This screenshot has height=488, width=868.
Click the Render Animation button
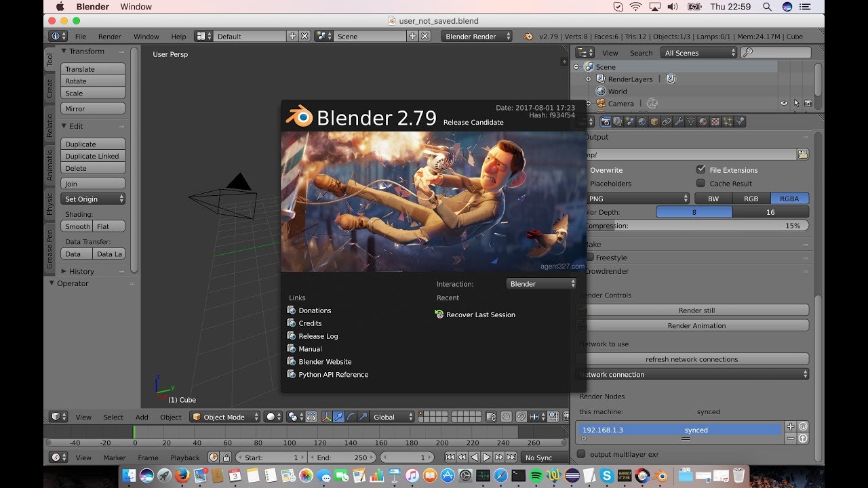click(x=696, y=326)
